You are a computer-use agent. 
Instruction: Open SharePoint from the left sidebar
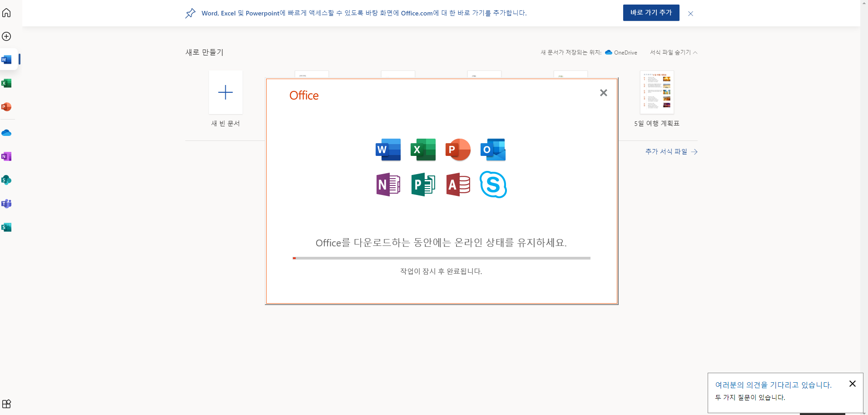click(6, 180)
